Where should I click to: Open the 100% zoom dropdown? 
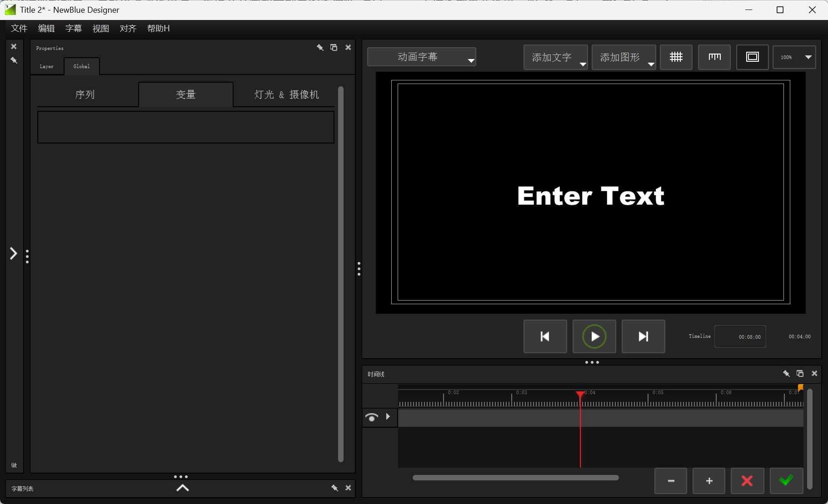(x=794, y=57)
